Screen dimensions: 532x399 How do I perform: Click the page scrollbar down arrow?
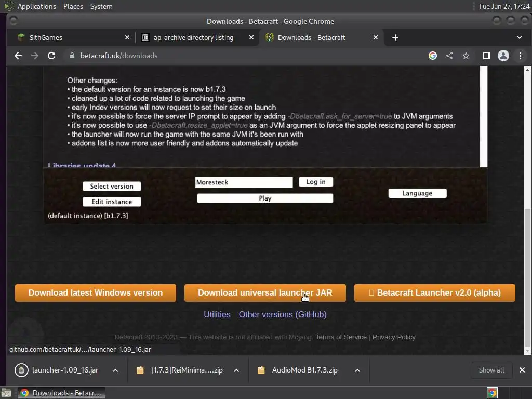527,351
